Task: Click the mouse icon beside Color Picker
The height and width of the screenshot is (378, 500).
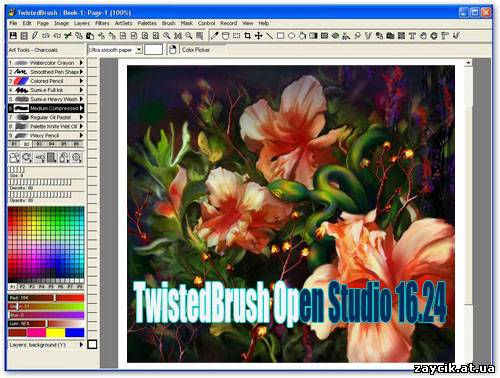Action: [x=172, y=50]
